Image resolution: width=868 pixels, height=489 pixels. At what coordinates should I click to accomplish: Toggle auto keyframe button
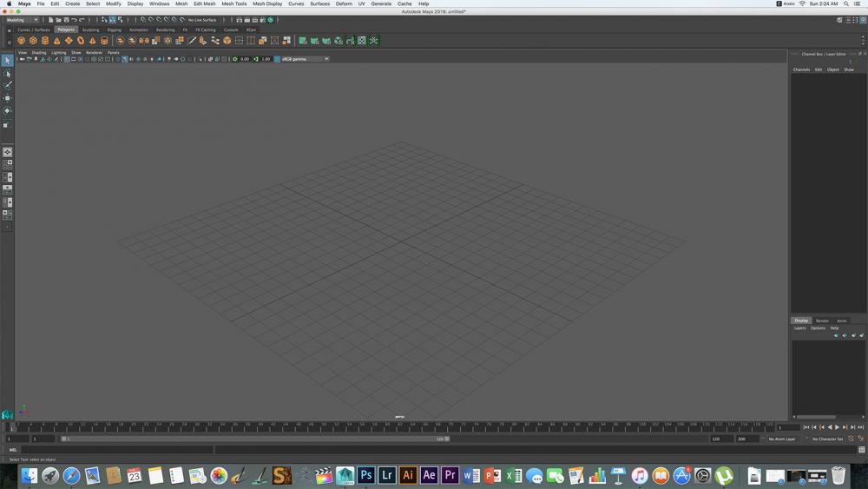(x=852, y=439)
